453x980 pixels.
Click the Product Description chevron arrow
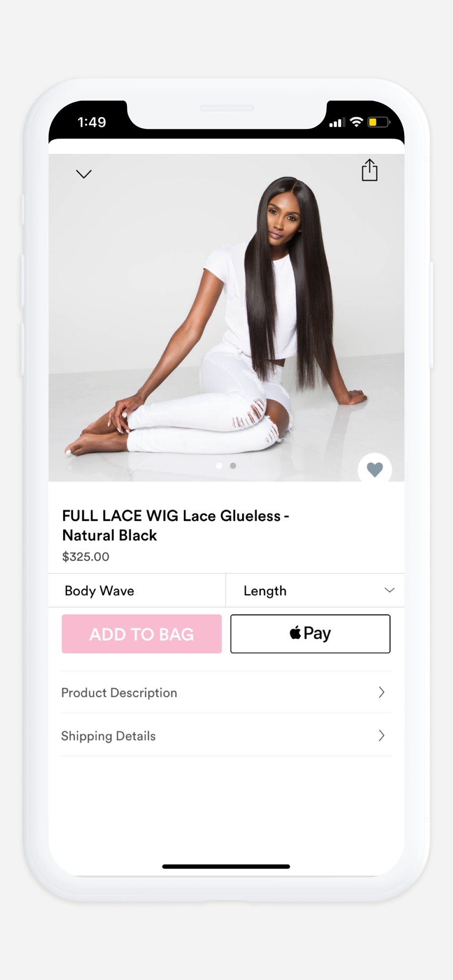pos(381,692)
